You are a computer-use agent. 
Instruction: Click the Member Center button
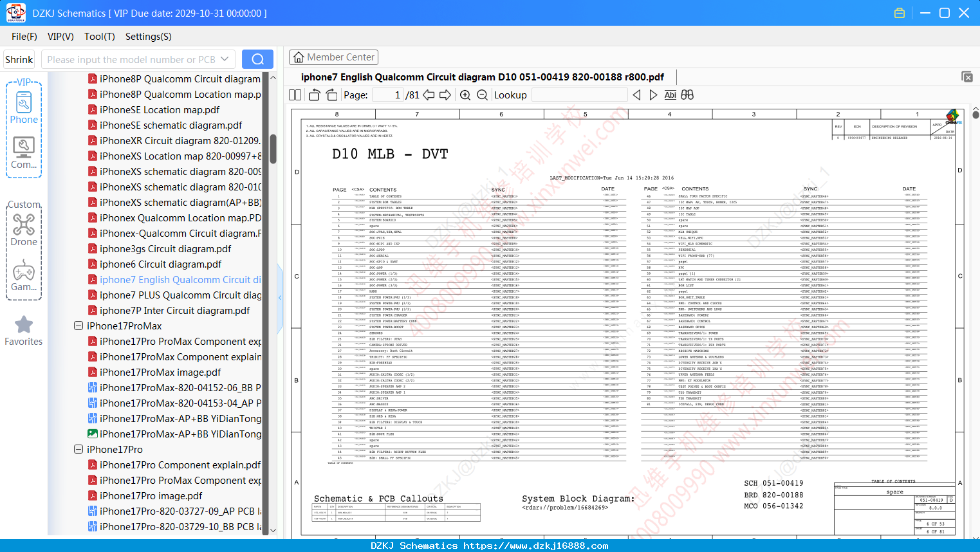[333, 57]
